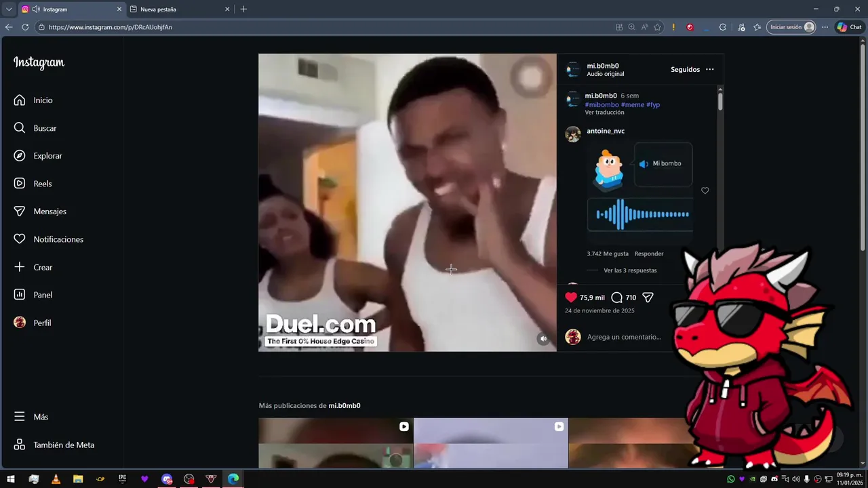This screenshot has width=868, height=488.
Task: Open the tab search dropdown arrow
Action: [x=8, y=9]
